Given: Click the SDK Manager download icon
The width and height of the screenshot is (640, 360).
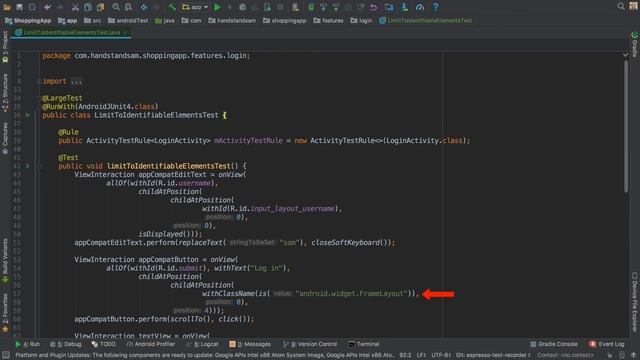Looking at the screenshot, I should click(404, 7).
